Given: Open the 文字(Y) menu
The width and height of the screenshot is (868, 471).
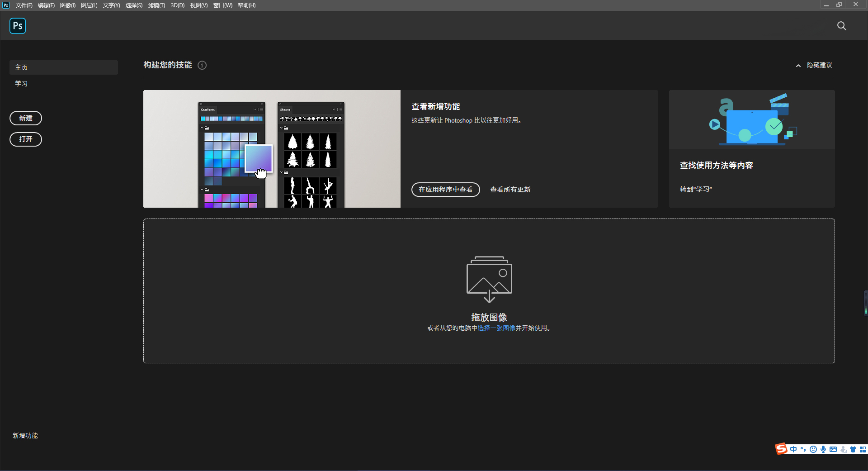Looking at the screenshot, I should pos(111,5).
